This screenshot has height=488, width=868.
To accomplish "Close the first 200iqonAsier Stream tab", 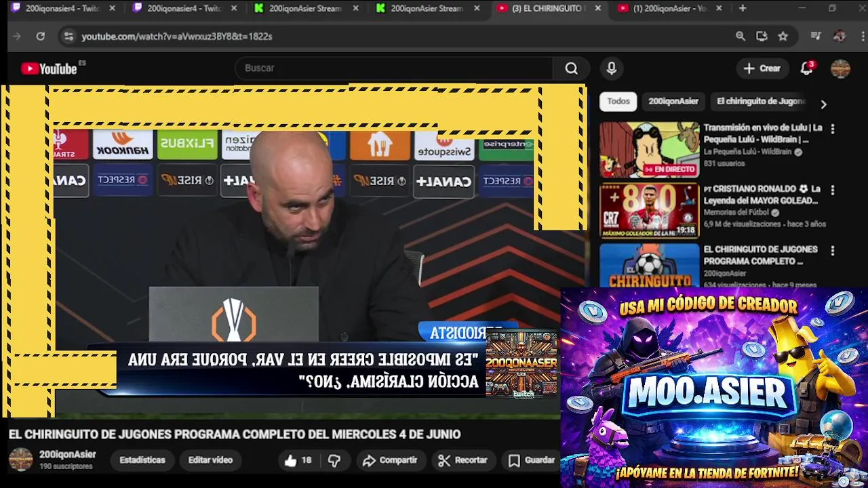I will pyautogui.click(x=355, y=8).
